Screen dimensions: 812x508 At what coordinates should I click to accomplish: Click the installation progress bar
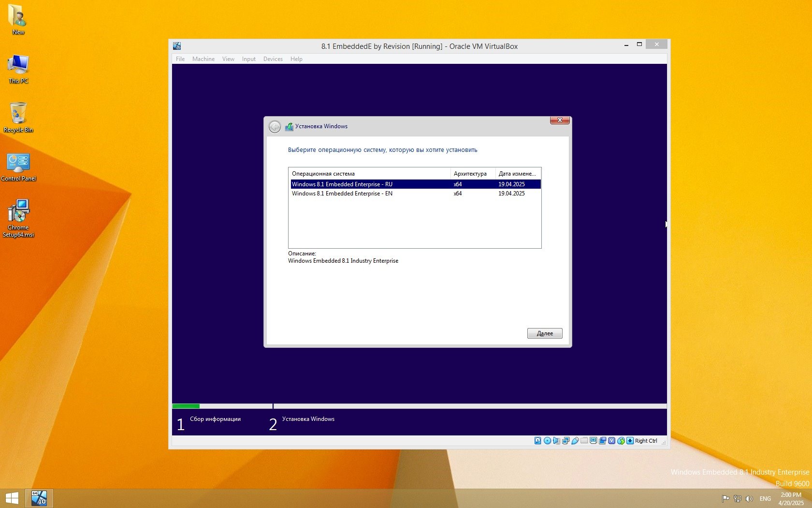coord(419,406)
